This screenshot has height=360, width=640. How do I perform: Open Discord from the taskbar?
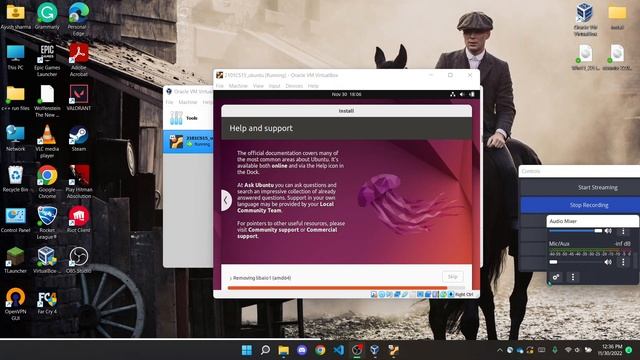pos(302,350)
